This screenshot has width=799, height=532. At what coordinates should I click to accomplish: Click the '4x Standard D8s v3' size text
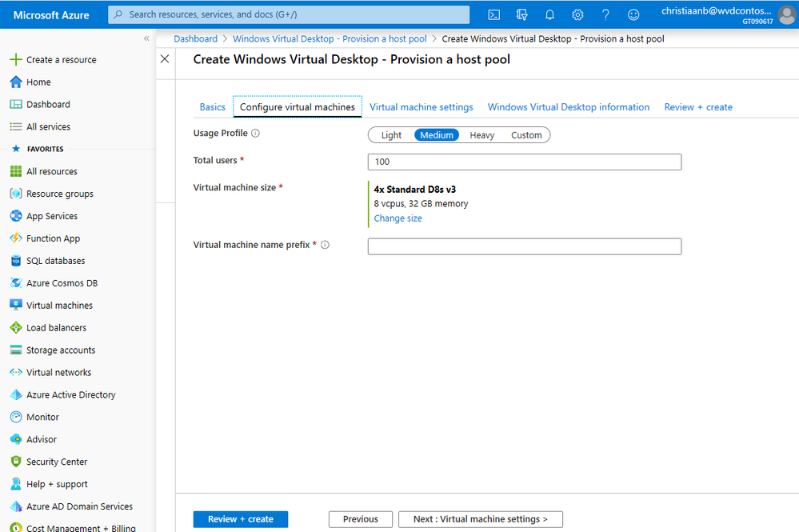(415, 190)
